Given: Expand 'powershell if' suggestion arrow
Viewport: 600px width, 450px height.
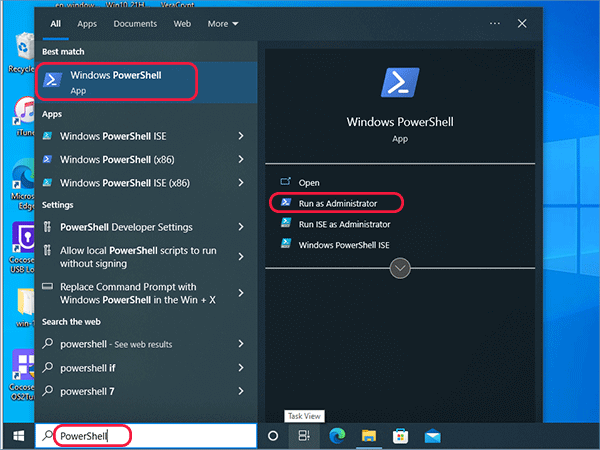Looking at the screenshot, I should (241, 368).
